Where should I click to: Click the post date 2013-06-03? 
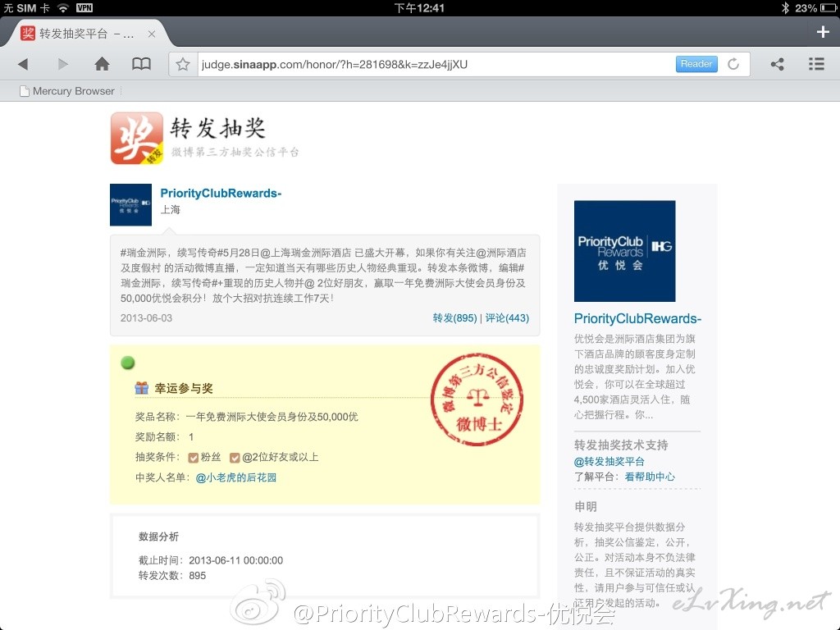point(146,317)
